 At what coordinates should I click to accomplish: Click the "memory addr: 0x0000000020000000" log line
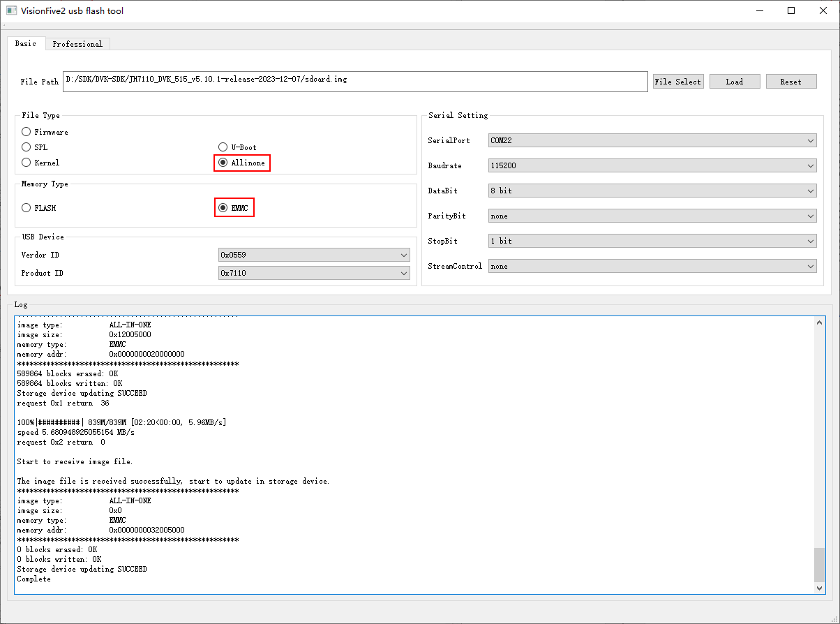pyautogui.click(x=101, y=354)
